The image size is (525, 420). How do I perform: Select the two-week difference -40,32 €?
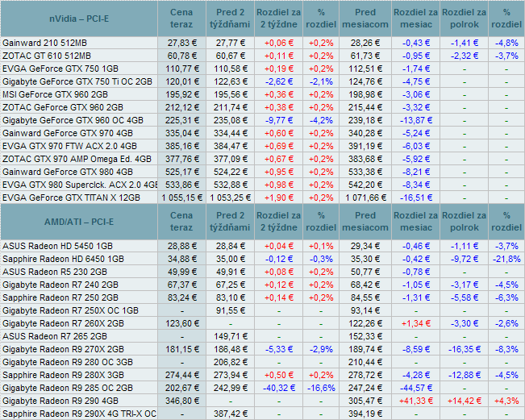tap(279, 388)
